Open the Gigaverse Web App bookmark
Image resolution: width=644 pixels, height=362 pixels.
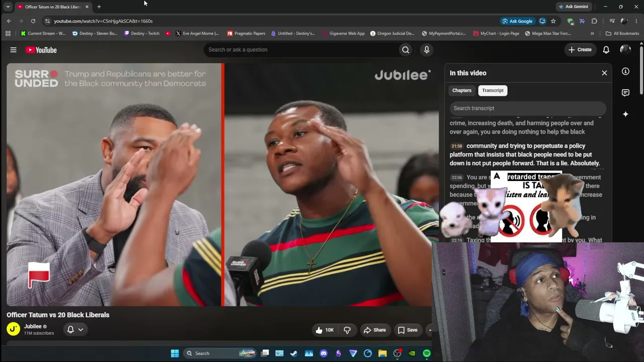[x=344, y=34]
